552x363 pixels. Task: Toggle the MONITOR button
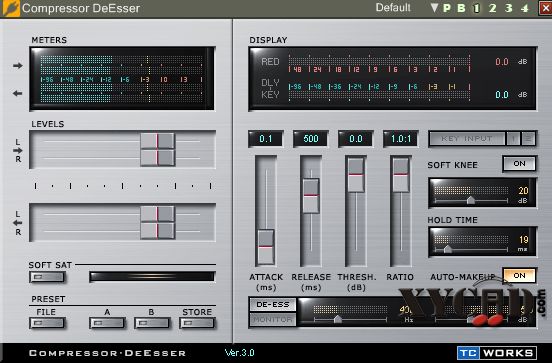pos(273,320)
